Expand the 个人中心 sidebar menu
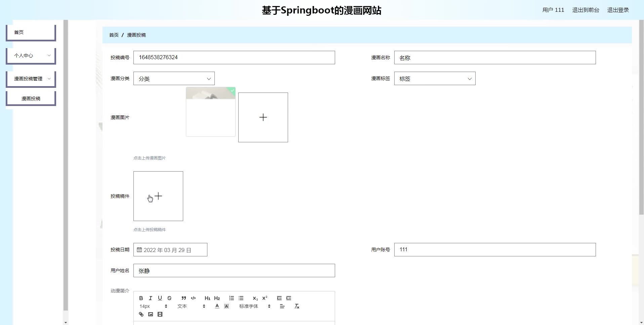This screenshot has height=325, width=644. click(x=31, y=56)
